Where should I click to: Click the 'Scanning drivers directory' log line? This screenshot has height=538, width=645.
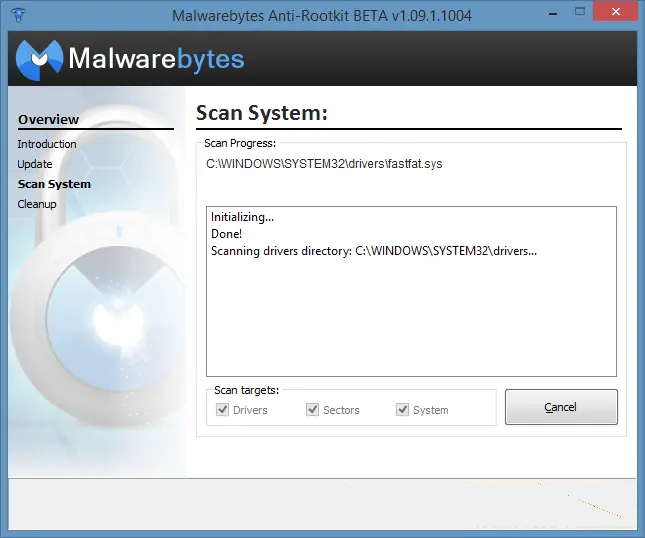[374, 251]
